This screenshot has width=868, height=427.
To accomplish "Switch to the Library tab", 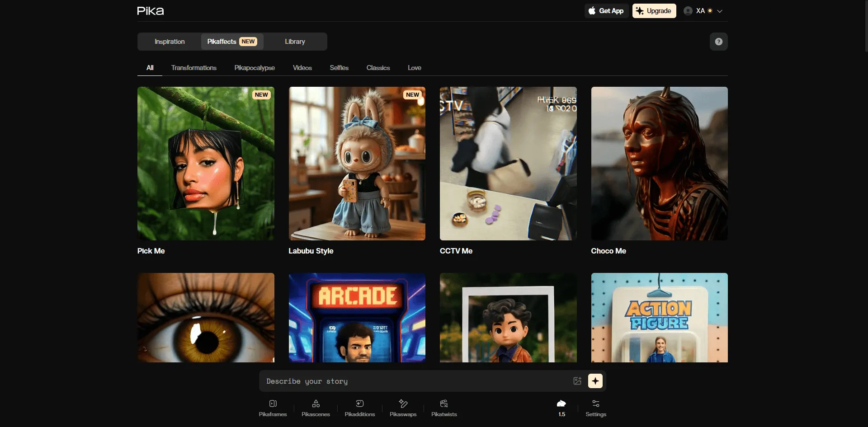I will pos(295,42).
